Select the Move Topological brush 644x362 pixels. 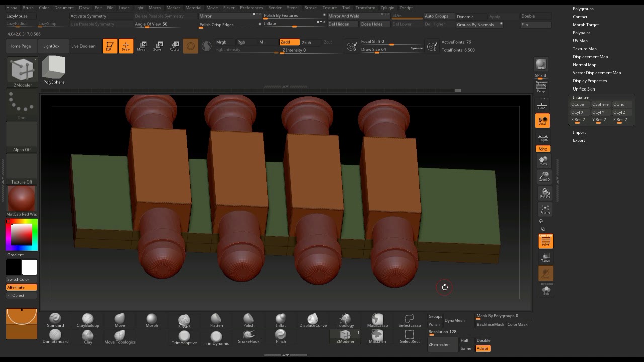(120, 336)
